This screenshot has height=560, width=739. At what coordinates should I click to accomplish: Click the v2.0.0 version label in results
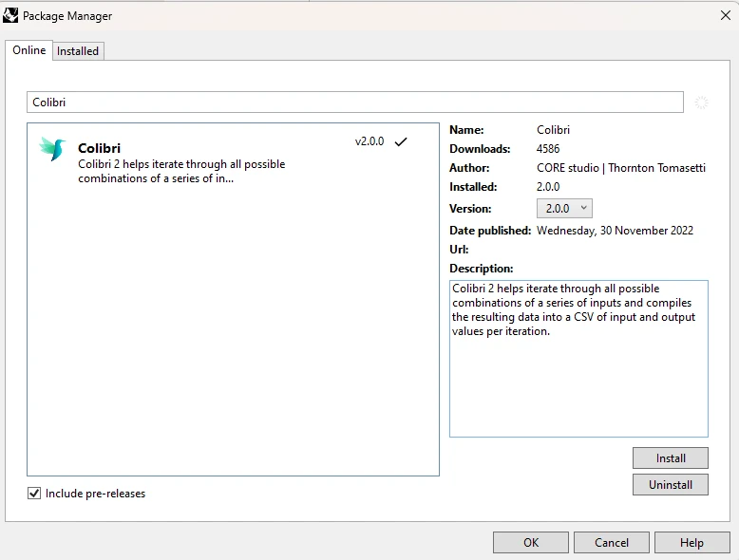pyautogui.click(x=369, y=141)
